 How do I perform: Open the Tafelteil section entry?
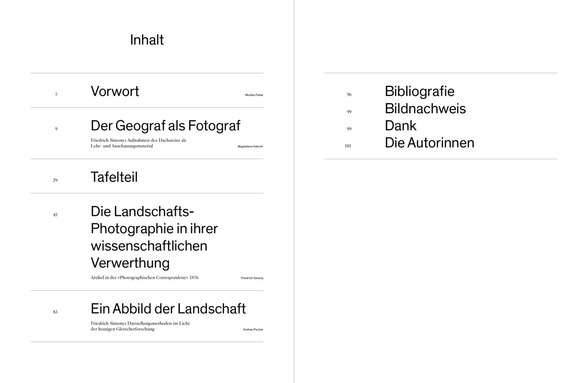coord(114,177)
